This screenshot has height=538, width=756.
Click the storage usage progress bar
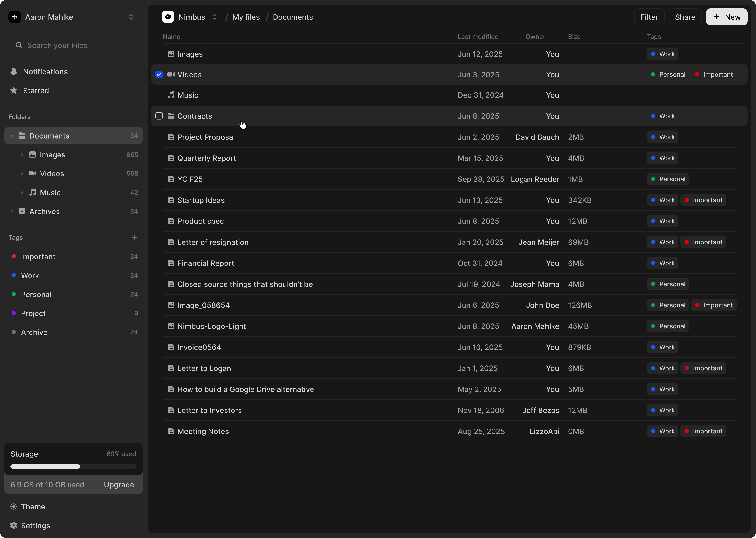point(73,466)
